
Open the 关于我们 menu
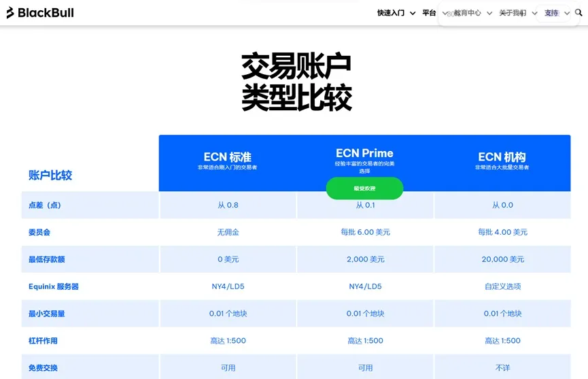(513, 13)
